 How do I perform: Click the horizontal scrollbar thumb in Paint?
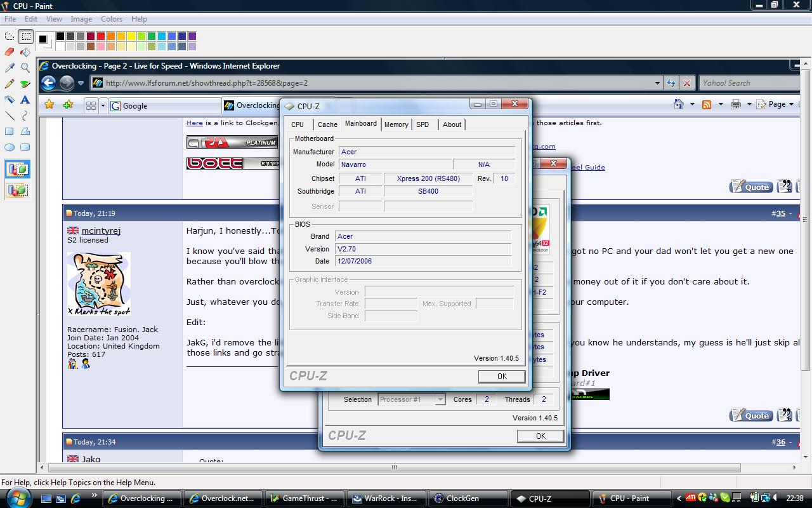[x=394, y=468]
